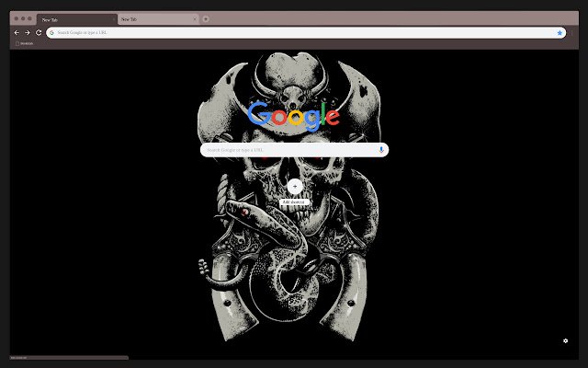Start voice search with the microphone icon

(x=381, y=150)
